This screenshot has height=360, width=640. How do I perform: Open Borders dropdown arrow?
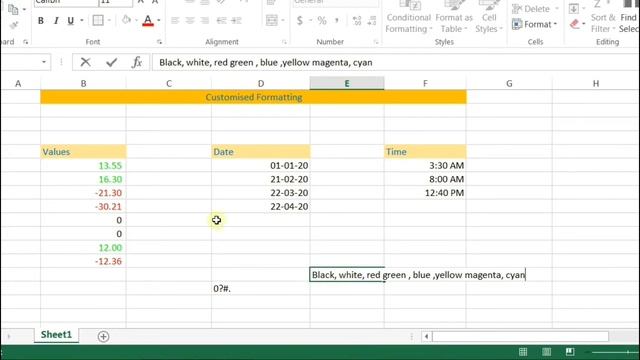[109, 20]
